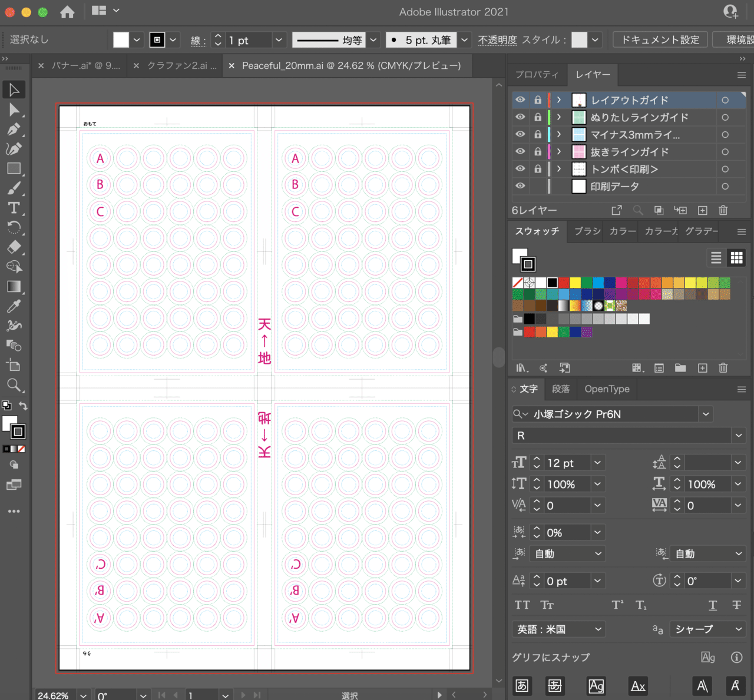This screenshot has width=754, height=700.
Task: Select the Shape Builder tool
Action: pyautogui.click(x=14, y=267)
